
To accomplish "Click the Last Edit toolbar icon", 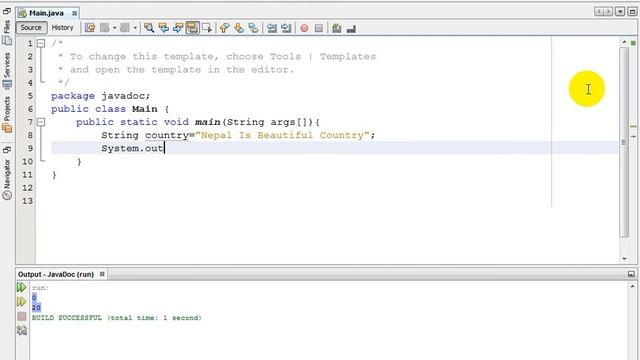I will [90, 28].
